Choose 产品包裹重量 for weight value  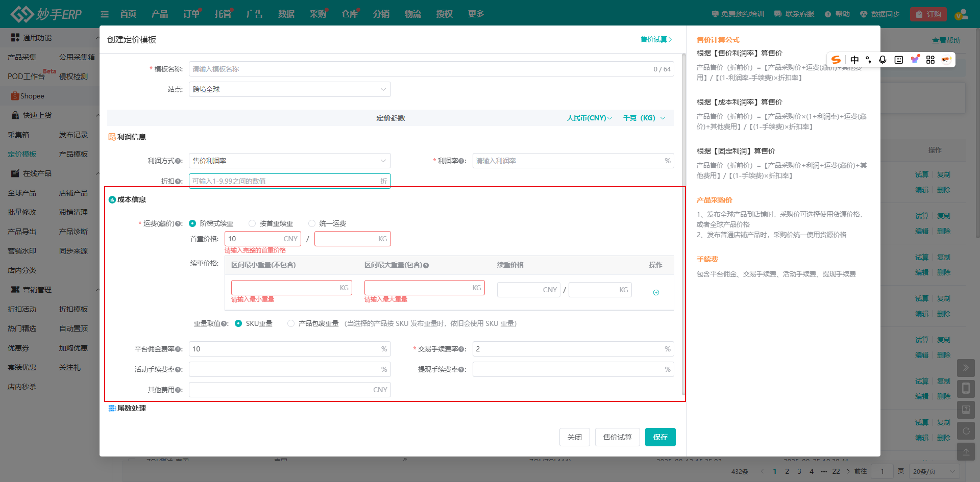[x=291, y=323]
